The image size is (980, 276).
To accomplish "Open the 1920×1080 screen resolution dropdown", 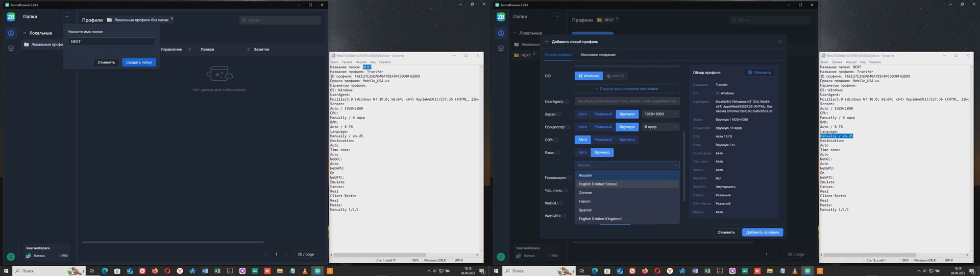I will (x=660, y=114).
